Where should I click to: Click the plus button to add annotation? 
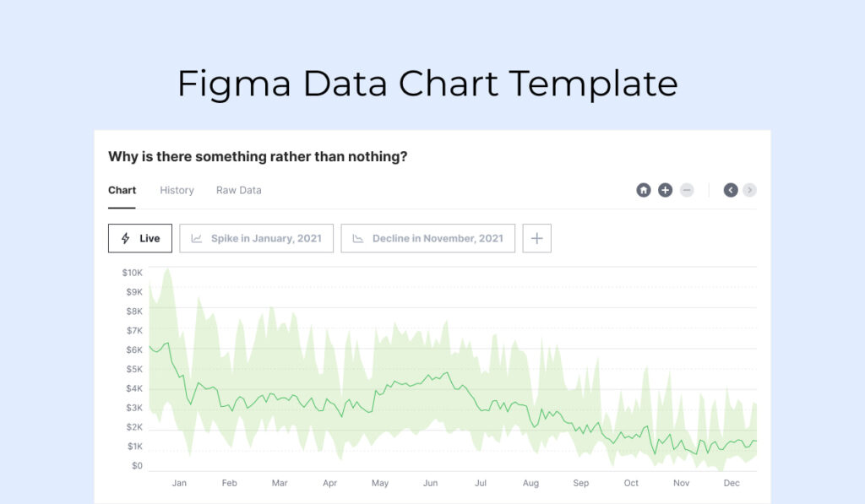pos(536,238)
